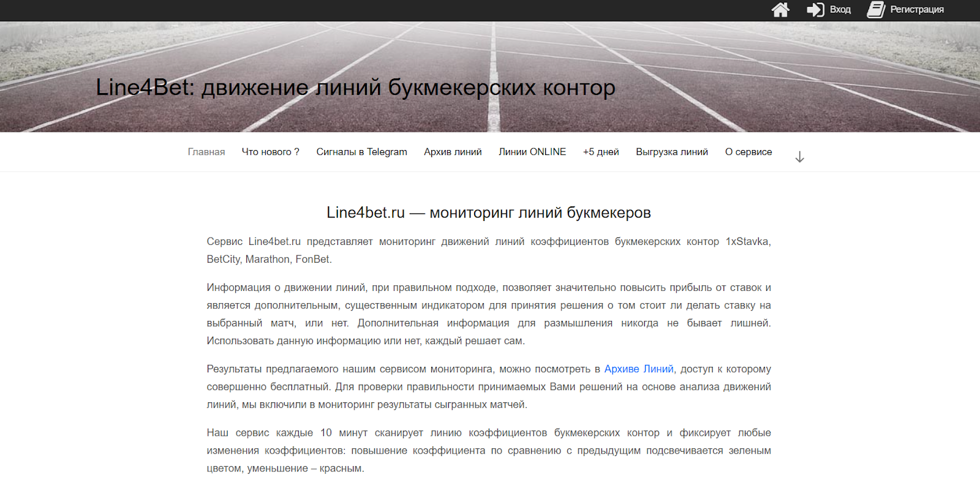Open Архив линий from the navigation menu
The image size is (980, 477).
pos(453,152)
